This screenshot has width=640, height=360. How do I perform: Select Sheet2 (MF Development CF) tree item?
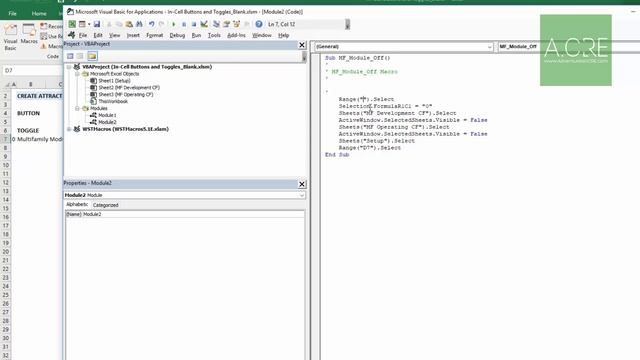pyautogui.click(x=129, y=88)
